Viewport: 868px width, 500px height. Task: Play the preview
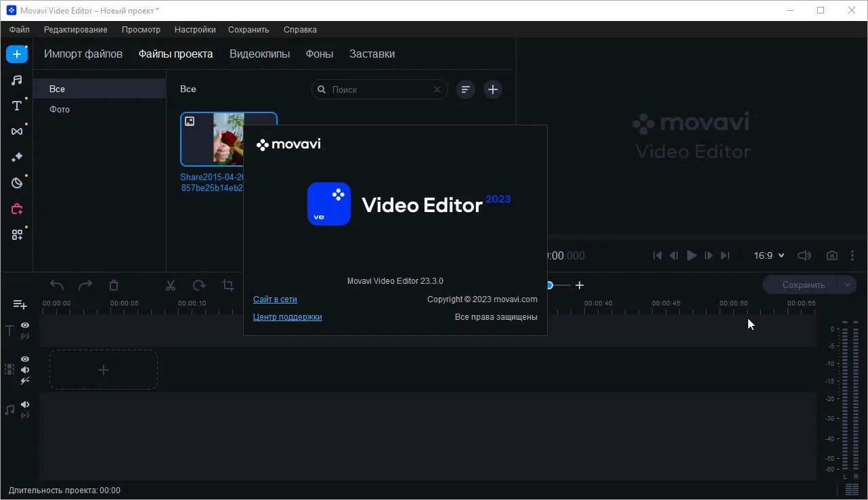691,255
